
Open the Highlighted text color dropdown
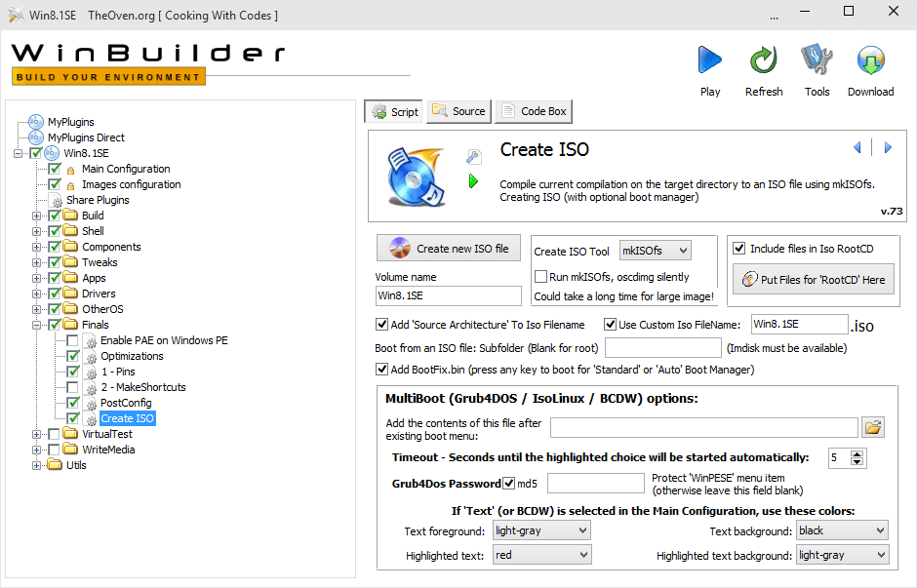point(542,555)
